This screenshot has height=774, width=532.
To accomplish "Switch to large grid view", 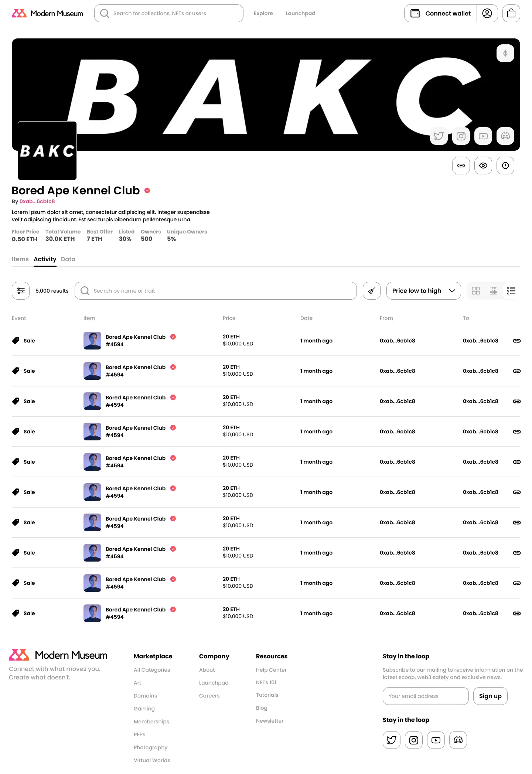I will coord(476,291).
